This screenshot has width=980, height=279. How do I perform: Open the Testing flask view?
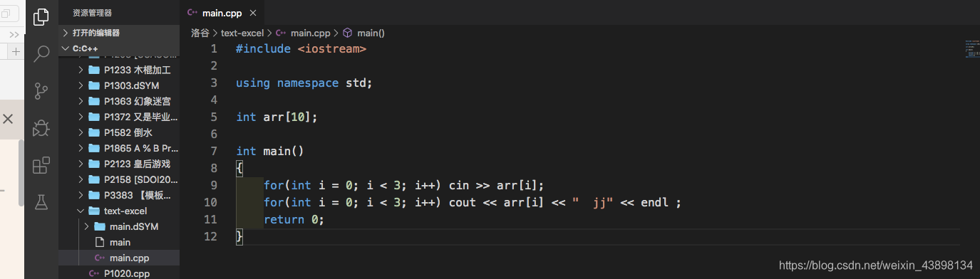[x=41, y=202]
